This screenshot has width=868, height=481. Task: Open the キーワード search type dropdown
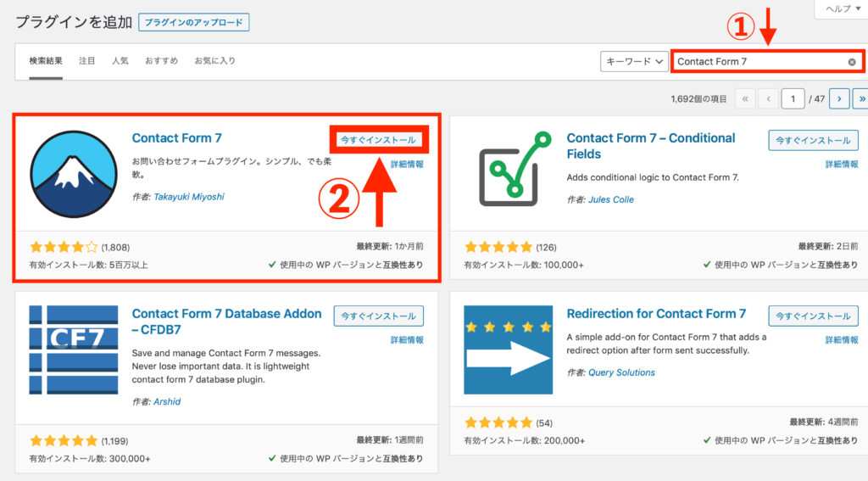click(x=634, y=62)
